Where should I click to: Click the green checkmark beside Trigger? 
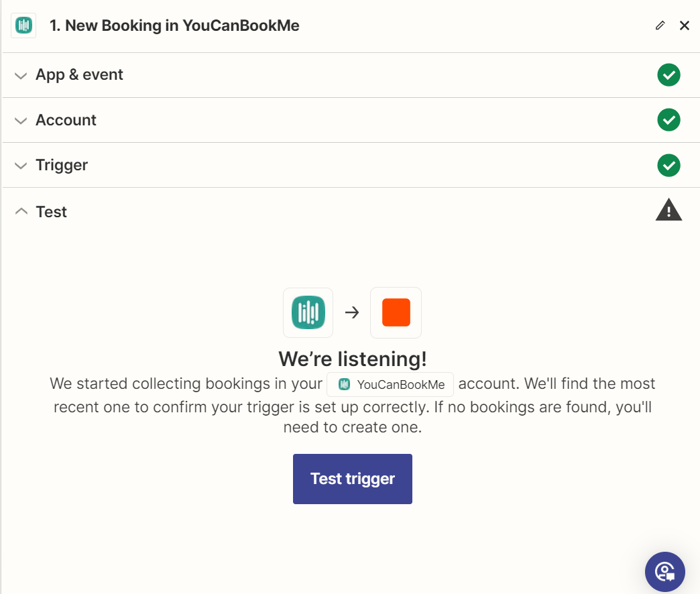coord(668,165)
